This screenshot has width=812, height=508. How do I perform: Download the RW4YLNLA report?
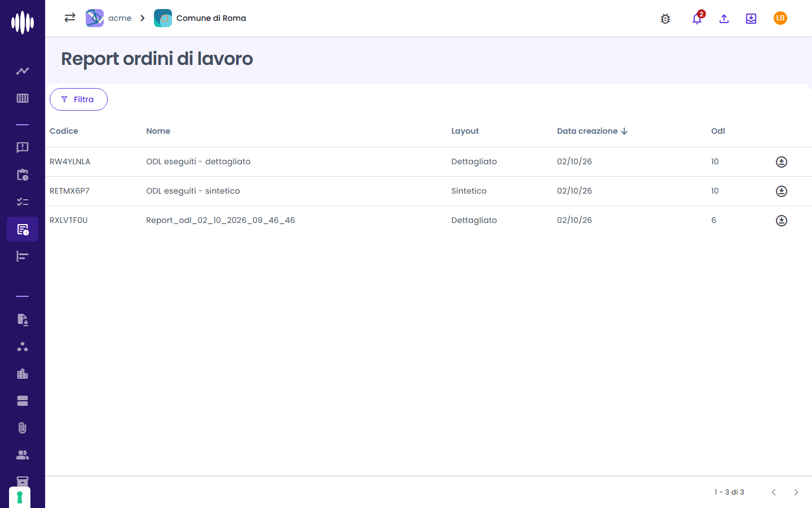coord(782,162)
